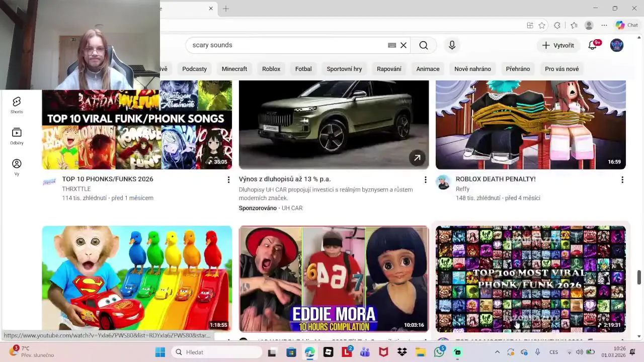
Task: Select the Nově nahráno filter chip
Action: click(x=472, y=69)
